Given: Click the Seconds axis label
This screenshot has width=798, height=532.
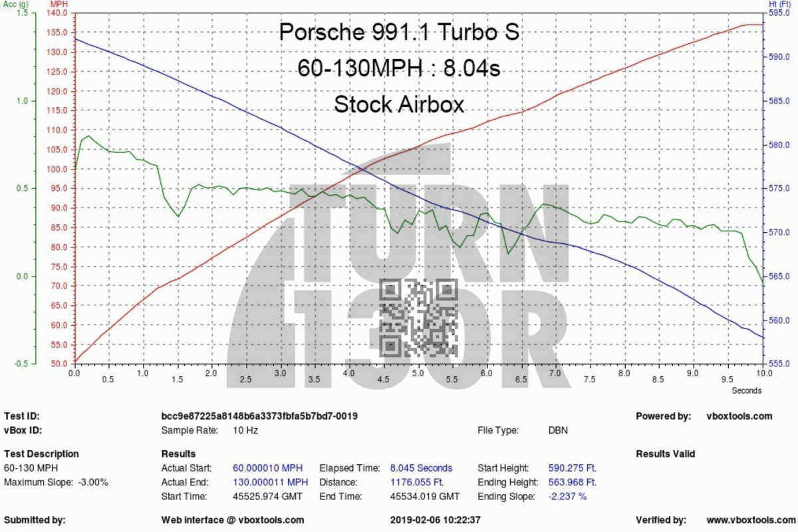Looking at the screenshot, I should pos(747,390).
